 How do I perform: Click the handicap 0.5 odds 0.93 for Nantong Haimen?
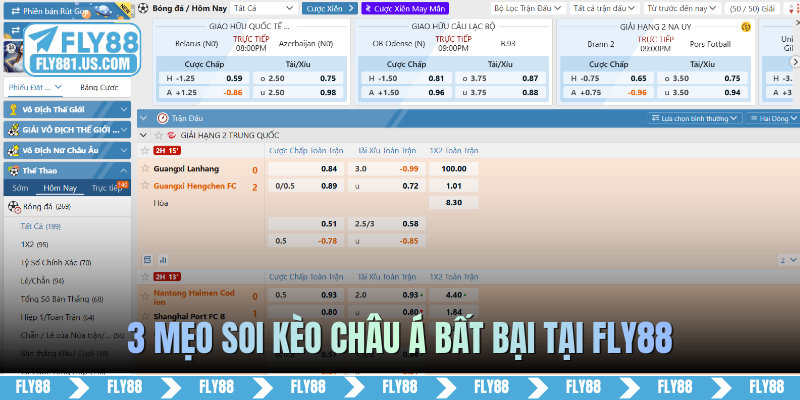pos(306,295)
